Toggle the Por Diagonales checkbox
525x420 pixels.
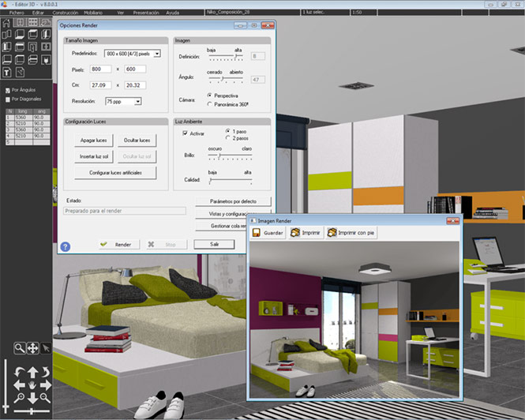click(x=6, y=99)
